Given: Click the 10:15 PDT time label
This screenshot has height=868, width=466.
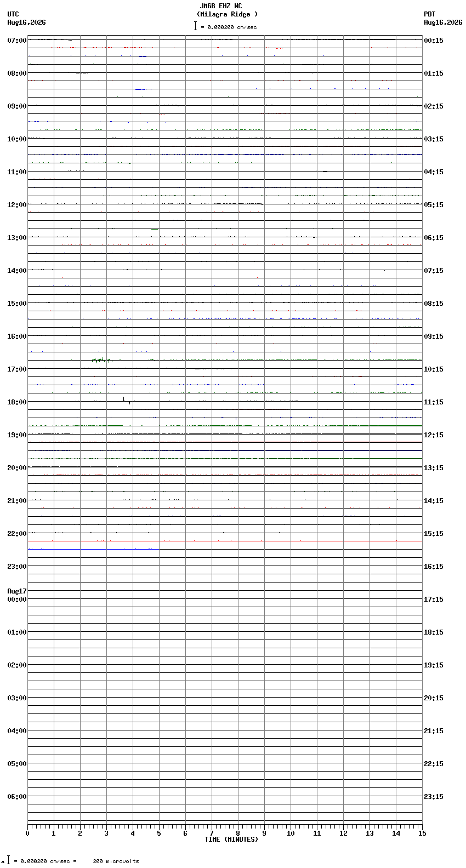Looking at the screenshot, I should point(434,369).
